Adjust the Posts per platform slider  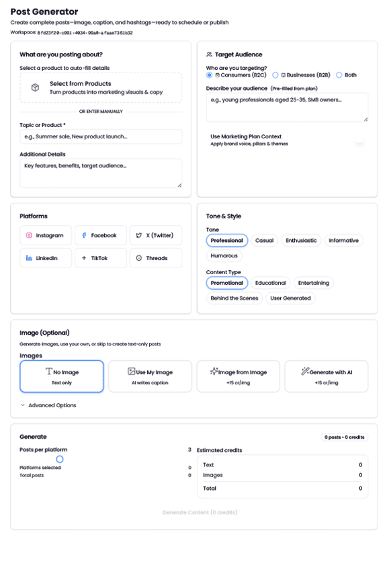pos(60,458)
